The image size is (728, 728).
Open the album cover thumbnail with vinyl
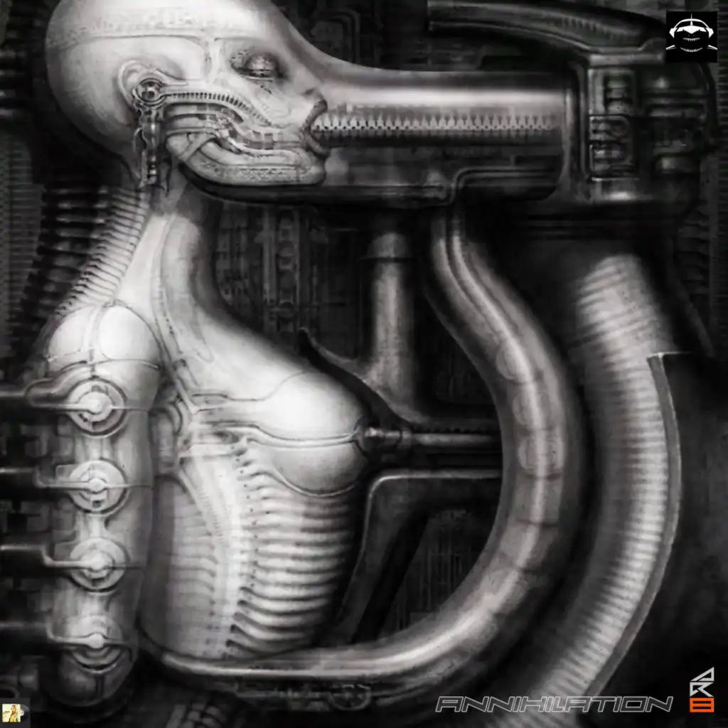[15, 712]
